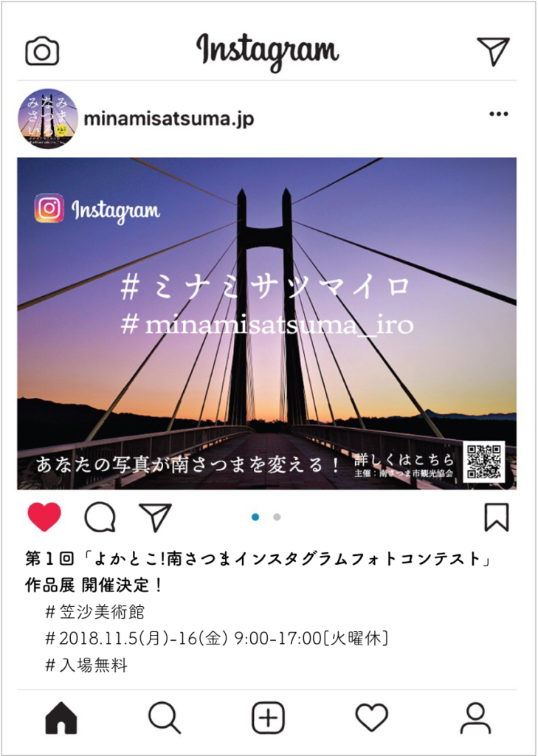Go to the Home tab
Image resolution: width=538 pixels, height=756 pixels.
pos(61,718)
